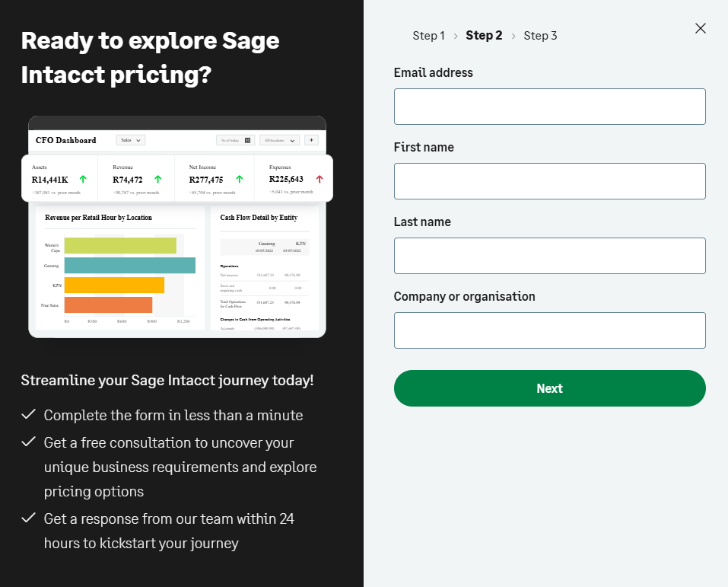This screenshot has width=728, height=587.
Task: Open the CFO Dashboard preview image
Action: pos(177,227)
